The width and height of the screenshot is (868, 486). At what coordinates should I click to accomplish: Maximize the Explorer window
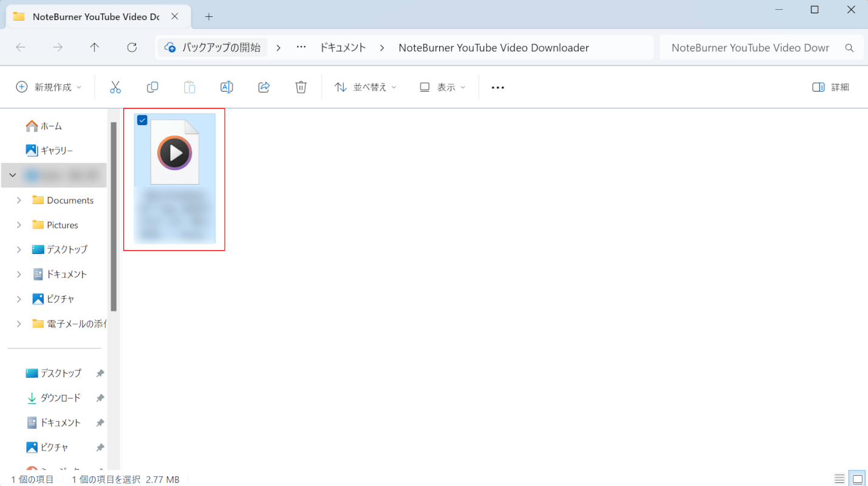tap(815, 9)
